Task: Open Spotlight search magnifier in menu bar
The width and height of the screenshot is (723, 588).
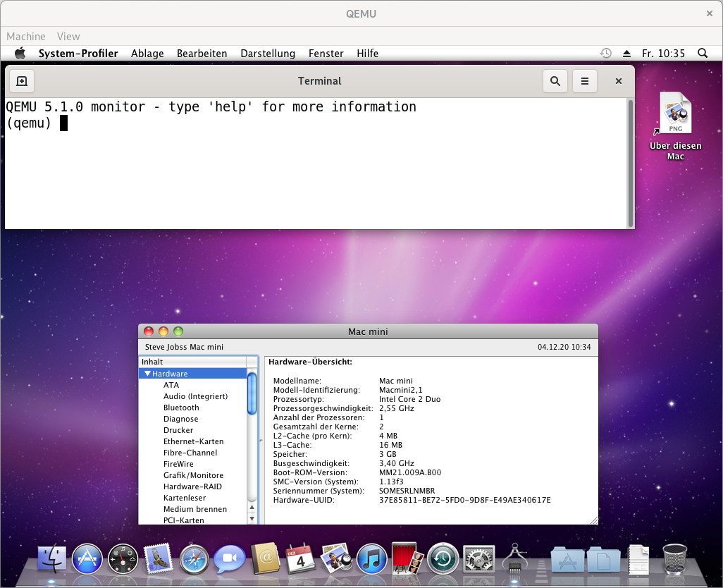Action: point(703,53)
